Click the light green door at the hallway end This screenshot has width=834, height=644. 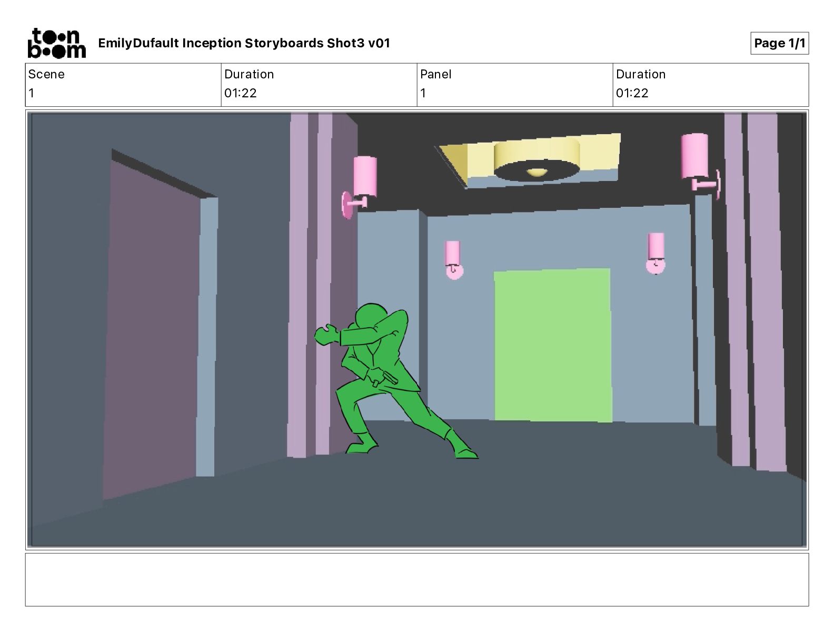(x=553, y=345)
